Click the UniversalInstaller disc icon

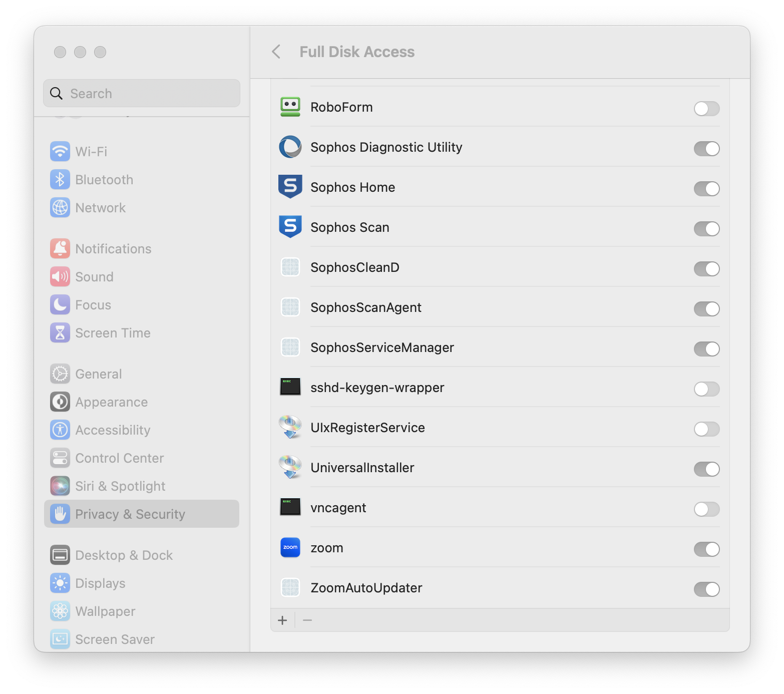pos(290,467)
